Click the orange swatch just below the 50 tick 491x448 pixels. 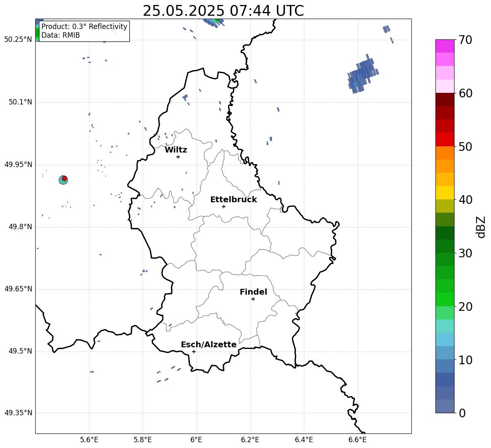(x=445, y=153)
